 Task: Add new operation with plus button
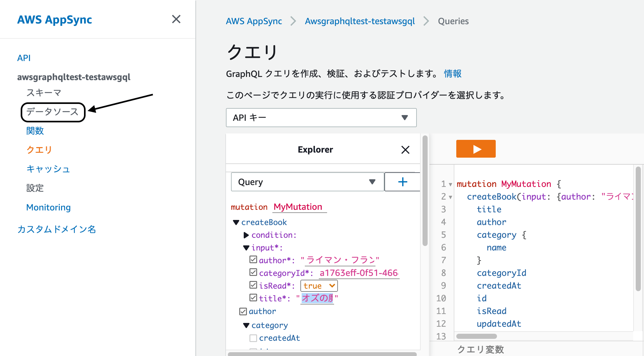(402, 182)
